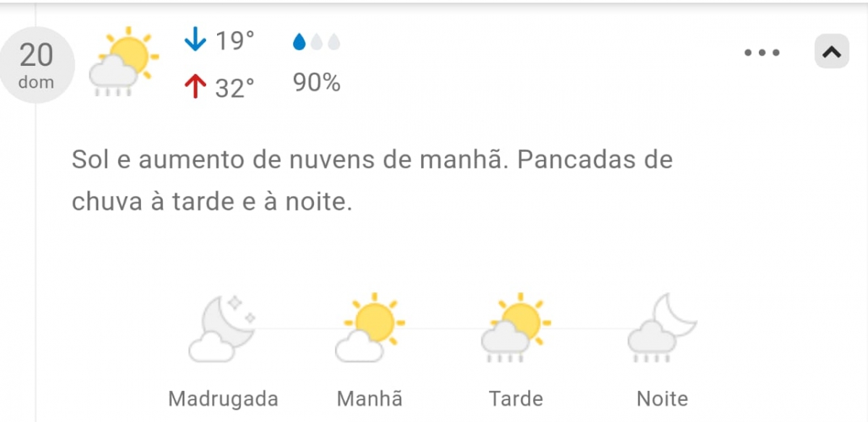This screenshot has height=422, width=868.
Task: Collapse the day 20 forecast details
Action: [832, 52]
